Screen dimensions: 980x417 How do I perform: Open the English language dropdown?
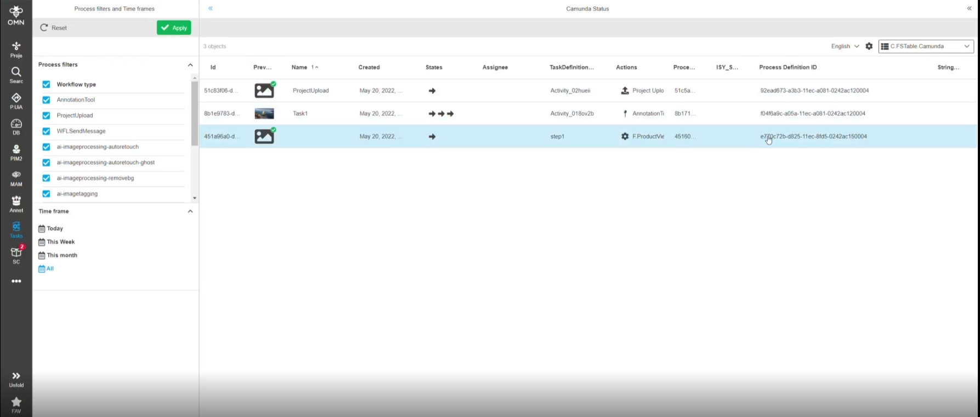(x=845, y=47)
